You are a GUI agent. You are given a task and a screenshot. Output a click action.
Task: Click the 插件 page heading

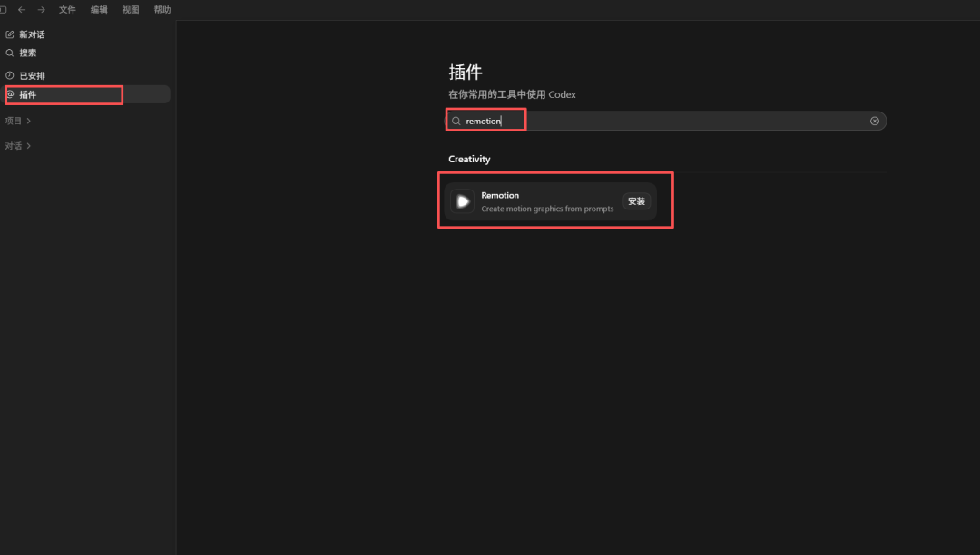click(465, 73)
